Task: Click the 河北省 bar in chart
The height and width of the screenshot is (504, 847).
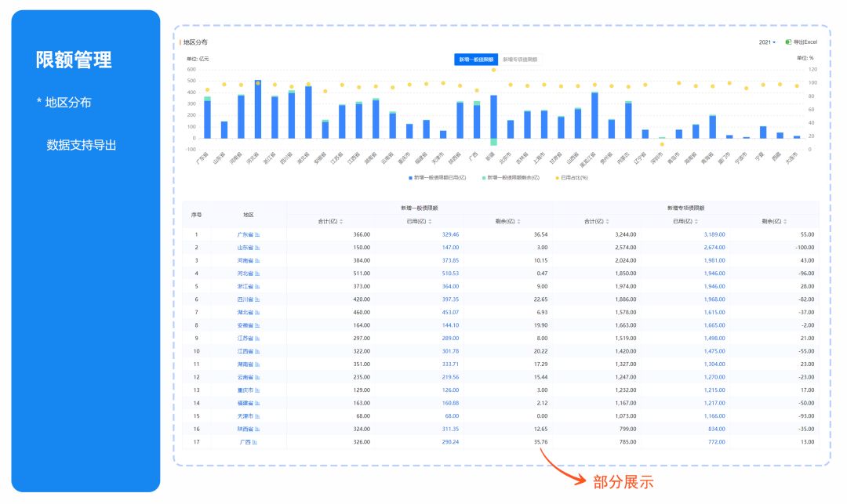Action: (x=258, y=110)
